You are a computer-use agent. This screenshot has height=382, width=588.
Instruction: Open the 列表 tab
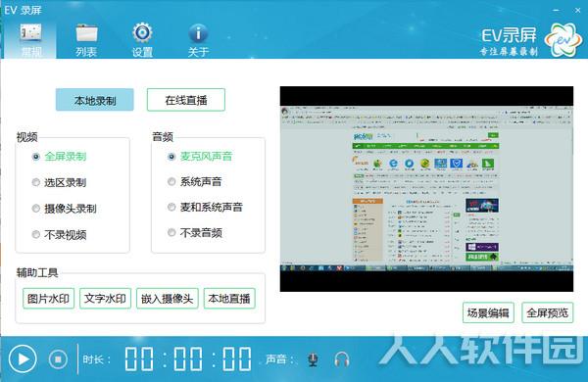click(x=86, y=40)
